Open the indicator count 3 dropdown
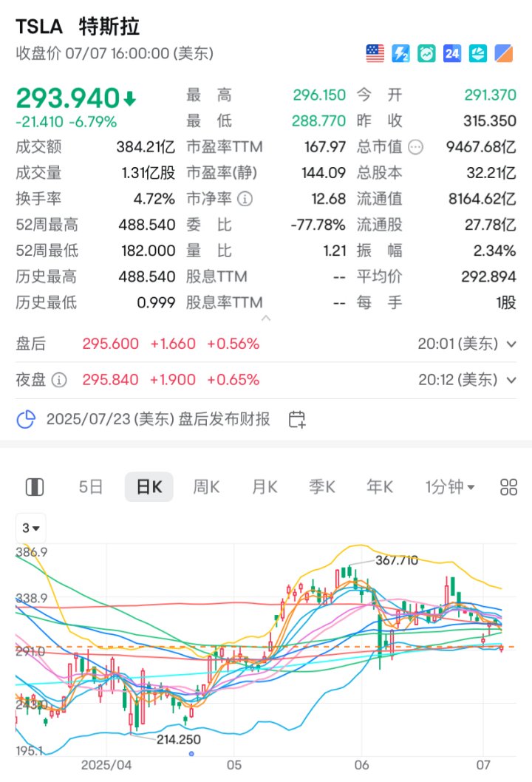Screen dimensions: 532x782 click(31, 528)
